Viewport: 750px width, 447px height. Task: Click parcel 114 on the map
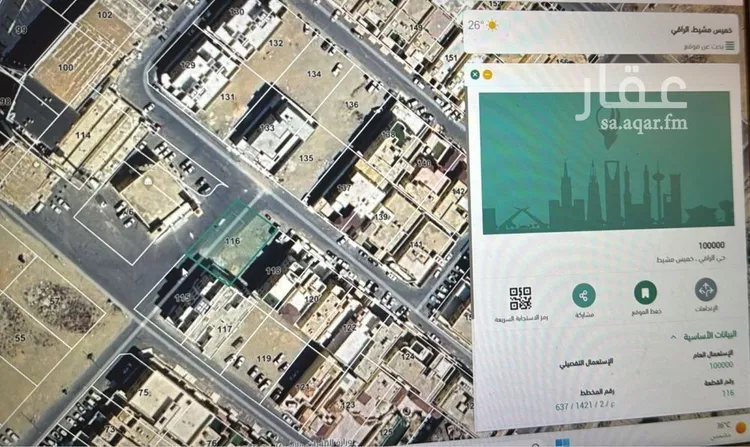click(x=83, y=135)
